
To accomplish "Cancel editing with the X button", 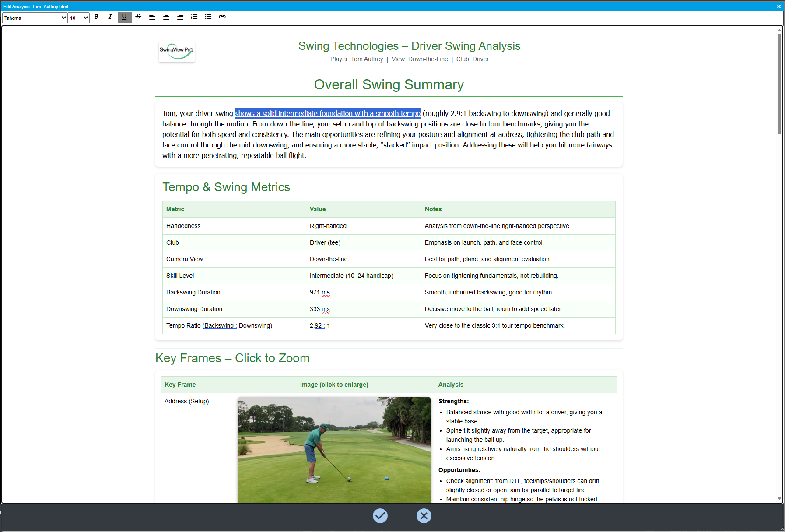I will (424, 516).
